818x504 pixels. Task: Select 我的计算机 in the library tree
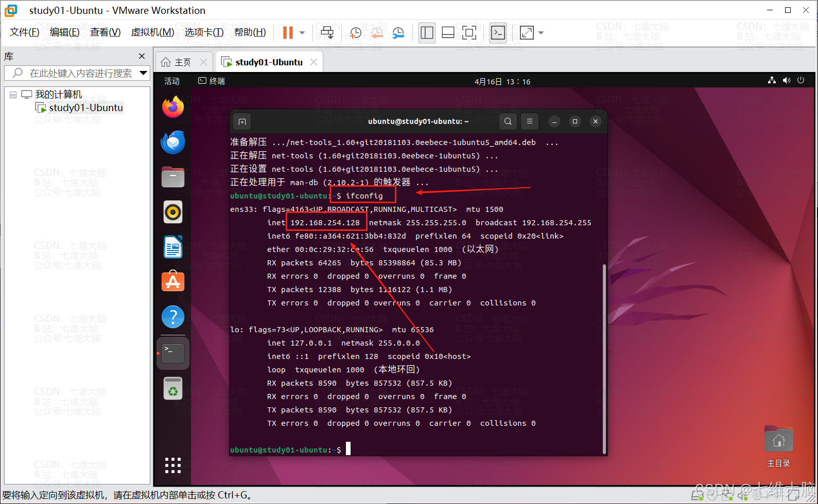(58, 95)
